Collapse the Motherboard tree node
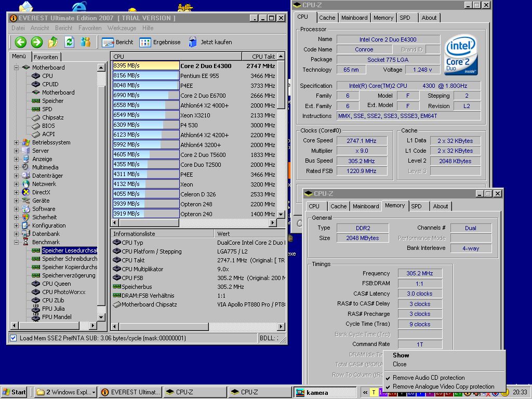Screen dimensions: 532x399 coord(17,68)
